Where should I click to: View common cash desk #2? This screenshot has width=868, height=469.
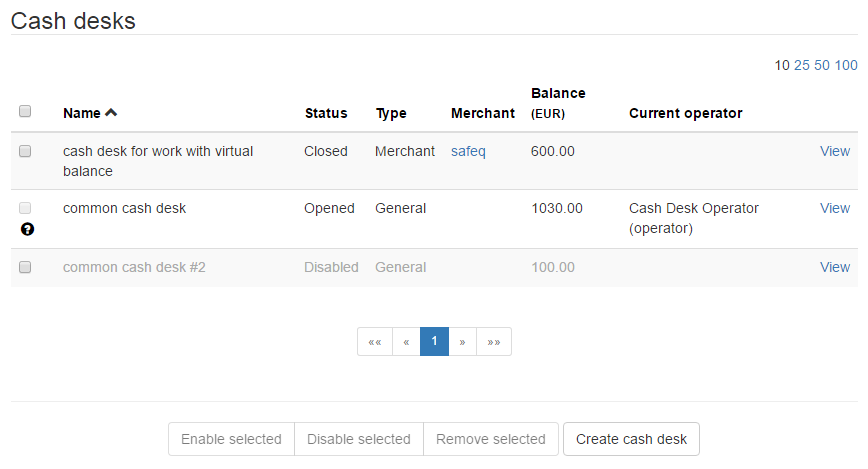tap(835, 267)
